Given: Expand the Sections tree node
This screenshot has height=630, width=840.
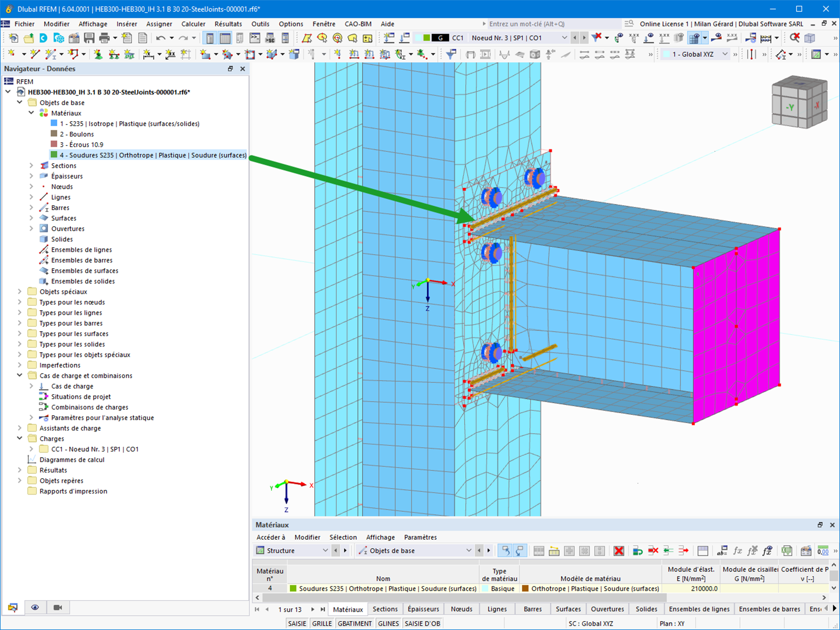Looking at the screenshot, I should [x=31, y=166].
